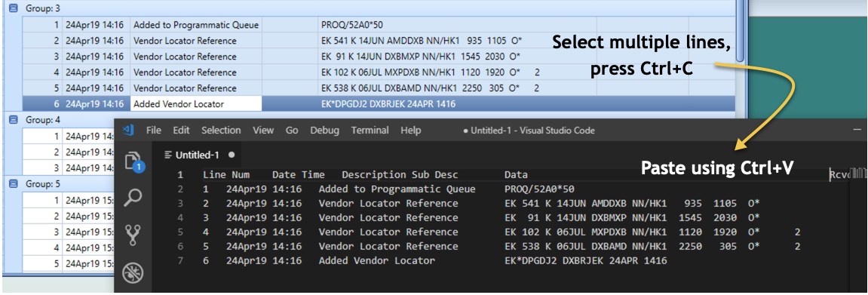The width and height of the screenshot is (868, 295).
Task: Open the File menu in VS Code
Action: (x=153, y=131)
